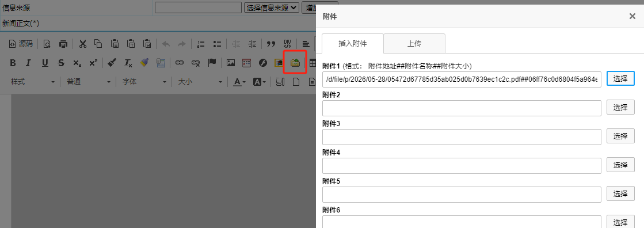Open the text color picker
The height and width of the screenshot is (228, 644).
[x=239, y=82]
